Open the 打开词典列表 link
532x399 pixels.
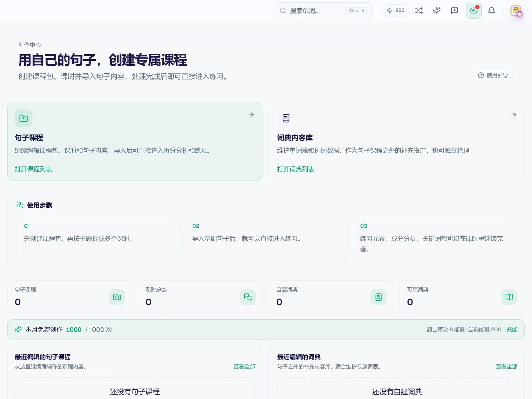(x=296, y=169)
